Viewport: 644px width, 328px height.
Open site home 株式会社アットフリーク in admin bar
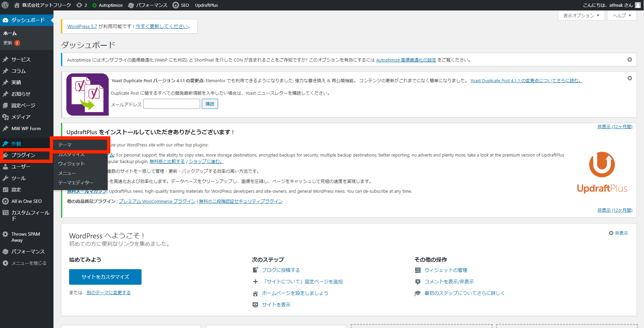click(43, 5)
